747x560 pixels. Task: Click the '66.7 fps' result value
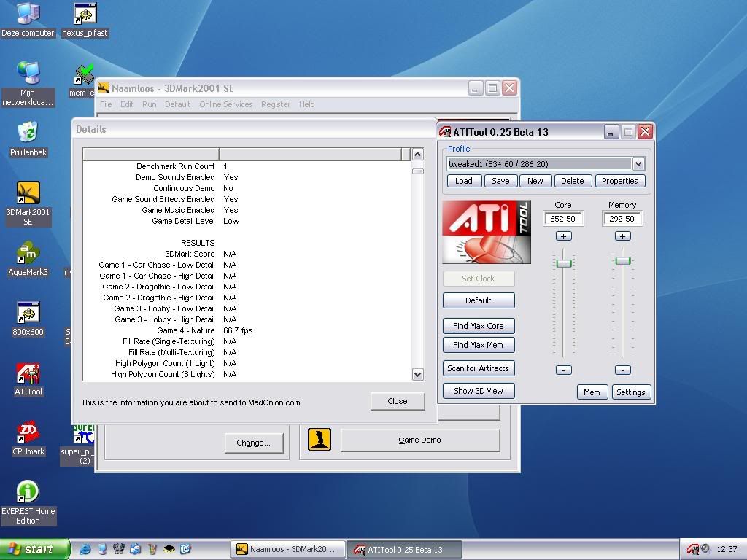coord(239,330)
